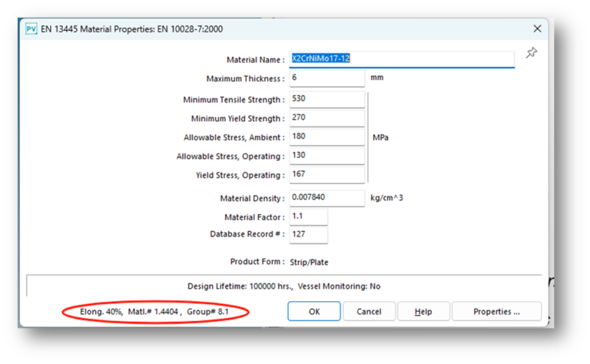Click the Material Factor field
The image size is (590, 364).
(309, 217)
